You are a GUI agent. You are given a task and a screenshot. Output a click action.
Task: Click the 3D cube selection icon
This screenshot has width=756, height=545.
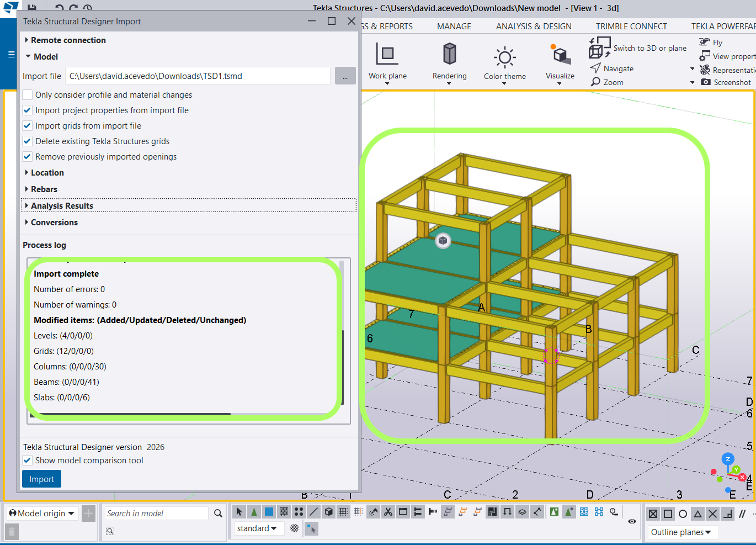(x=328, y=512)
